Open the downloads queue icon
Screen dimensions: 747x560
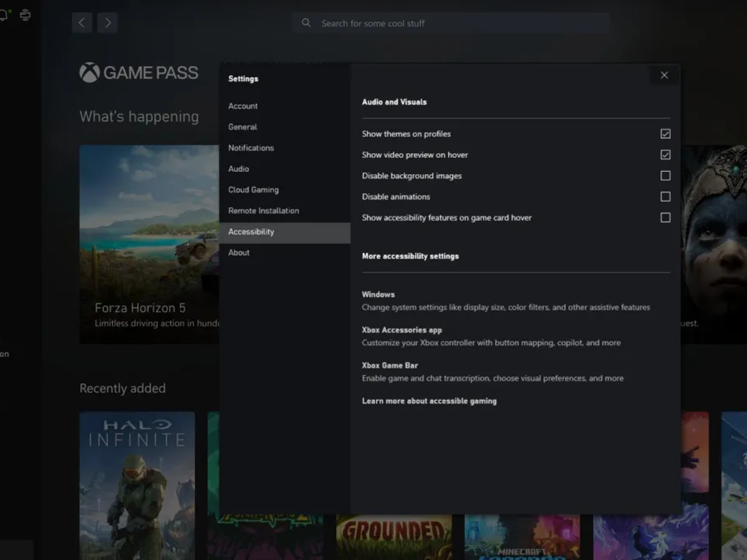click(25, 14)
